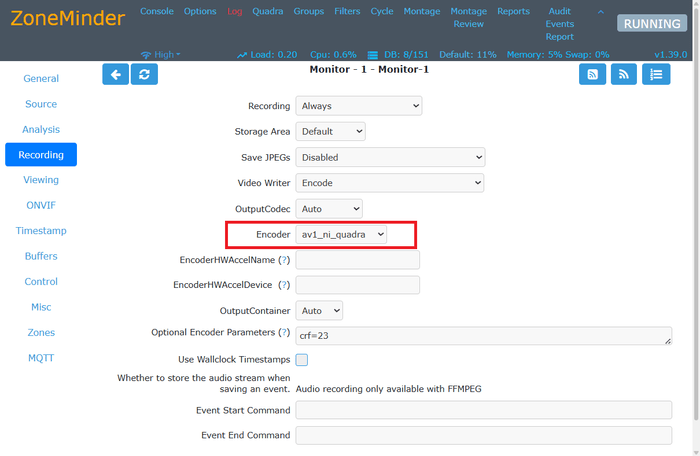Click the Event Start Command field
The width and height of the screenshot is (700, 456).
(484, 410)
